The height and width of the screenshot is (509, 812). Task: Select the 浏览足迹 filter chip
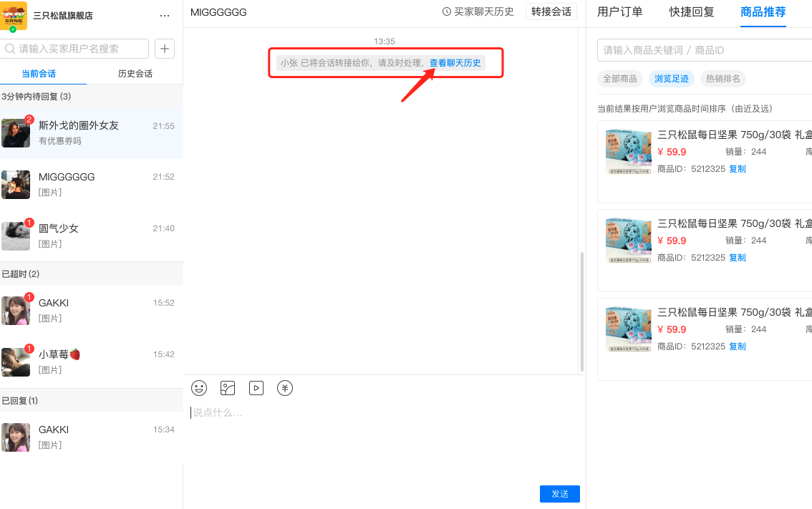[x=672, y=79]
